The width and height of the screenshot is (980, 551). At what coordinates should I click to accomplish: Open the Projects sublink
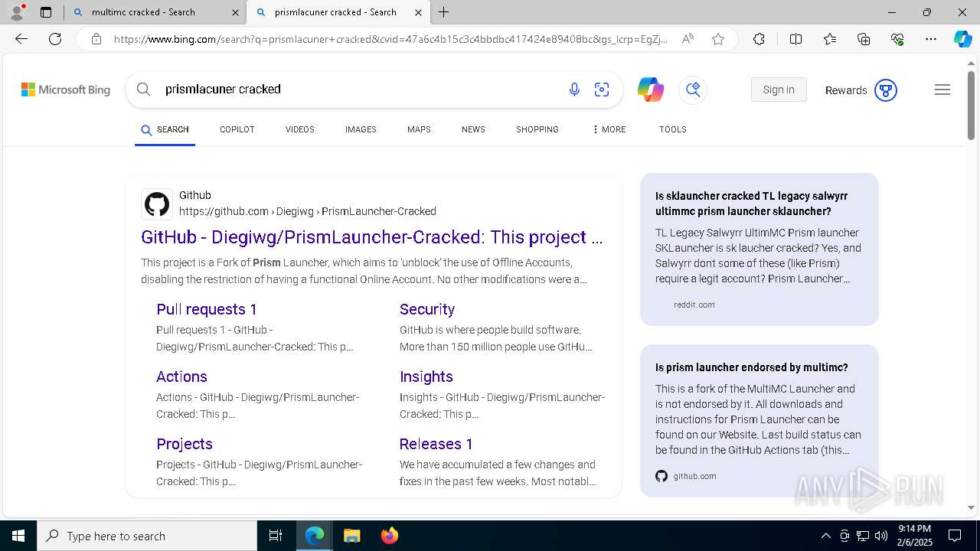pos(185,444)
